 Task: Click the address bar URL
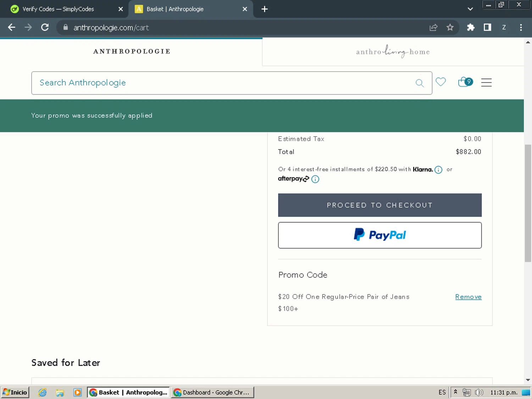click(111, 28)
